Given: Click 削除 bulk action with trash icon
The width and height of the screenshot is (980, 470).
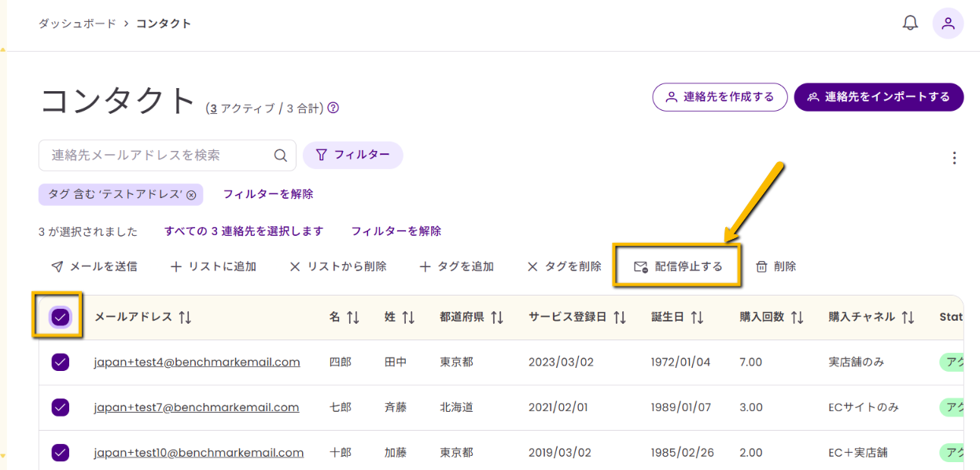Looking at the screenshot, I should (x=776, y=266).
